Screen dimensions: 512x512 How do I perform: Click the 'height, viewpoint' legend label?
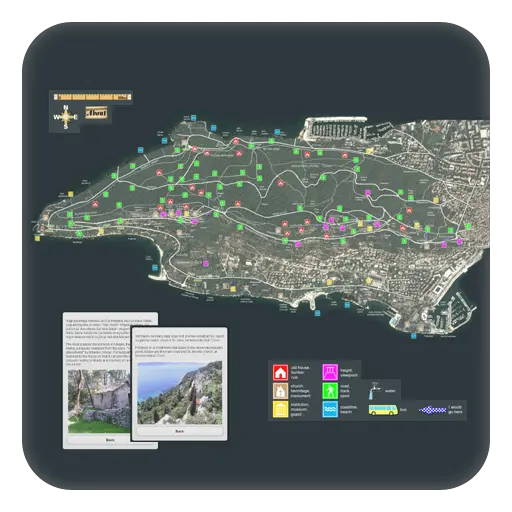click(349, 373)
